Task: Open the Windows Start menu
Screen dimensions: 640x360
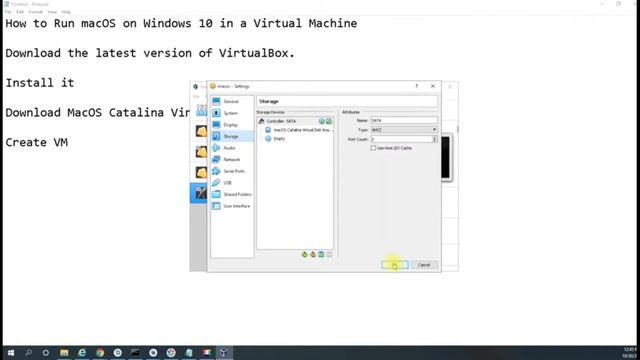Action: pos(11,353)
